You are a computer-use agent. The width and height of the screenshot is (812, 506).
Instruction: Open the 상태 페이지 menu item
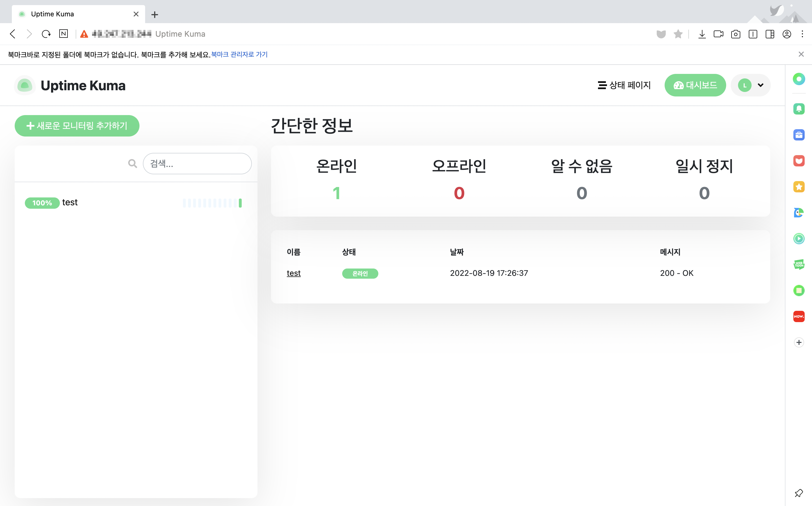pos(624,85)
